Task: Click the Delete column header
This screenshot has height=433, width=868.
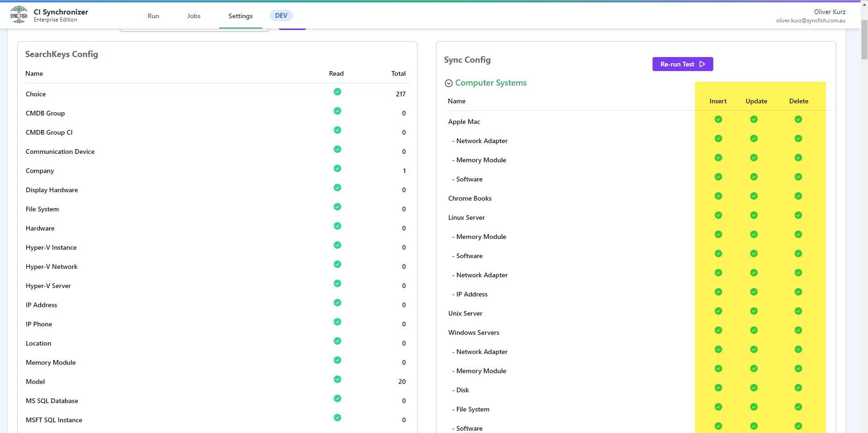Action: (x=798, y=101)
